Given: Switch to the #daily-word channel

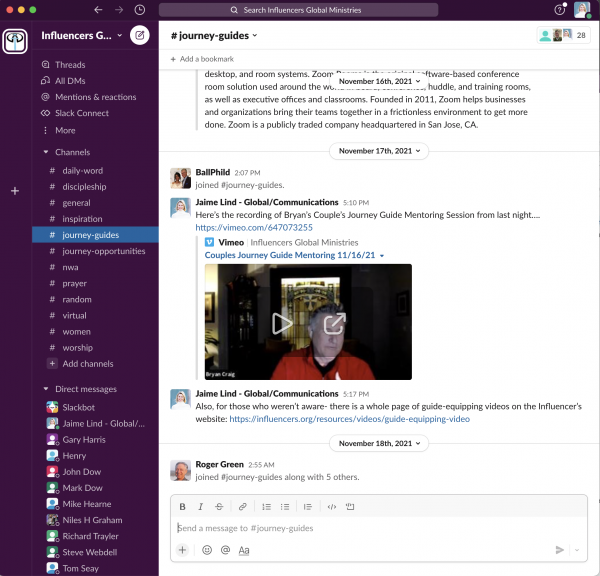Looking at the screenshot, I should pos(95,171).
